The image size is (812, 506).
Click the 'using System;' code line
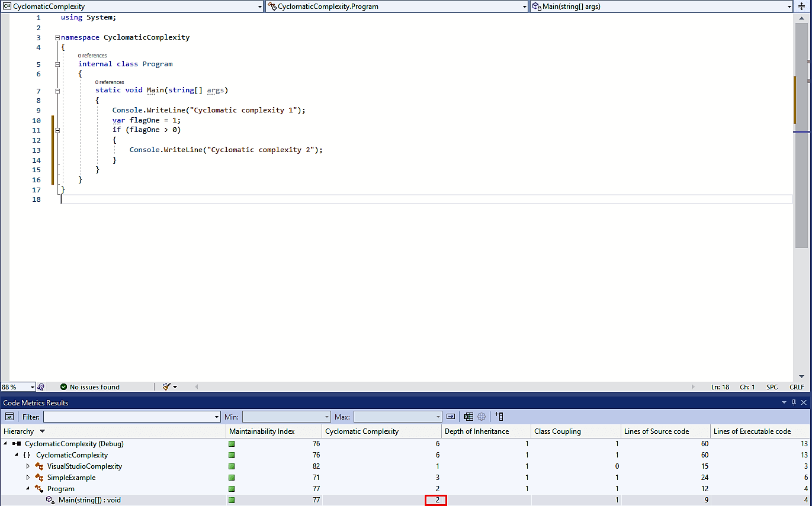pos(88,17)
